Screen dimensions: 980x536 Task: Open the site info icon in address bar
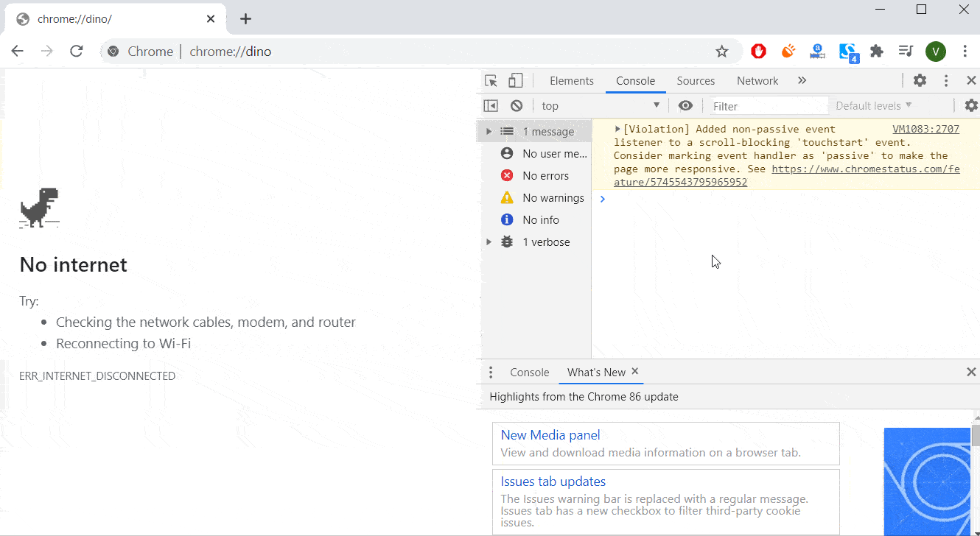113,52
